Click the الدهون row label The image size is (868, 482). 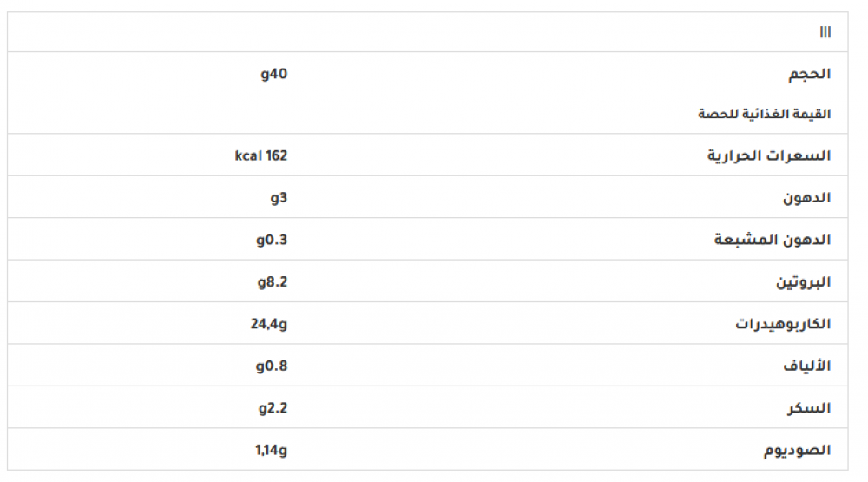(x=809, y=198)
